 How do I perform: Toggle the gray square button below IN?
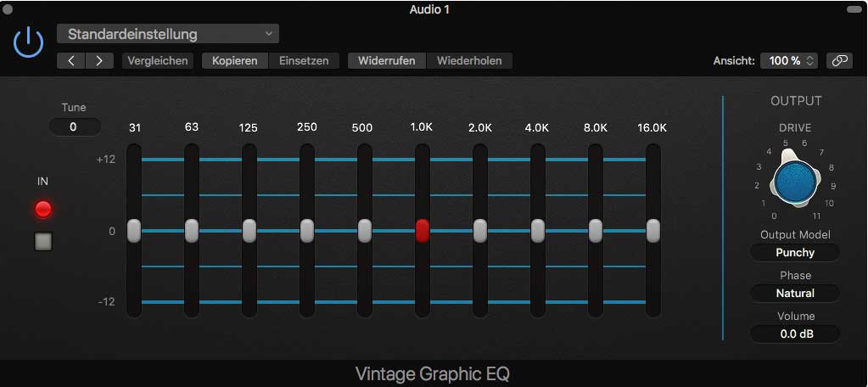pyautogui.click(x=43, y=242)
